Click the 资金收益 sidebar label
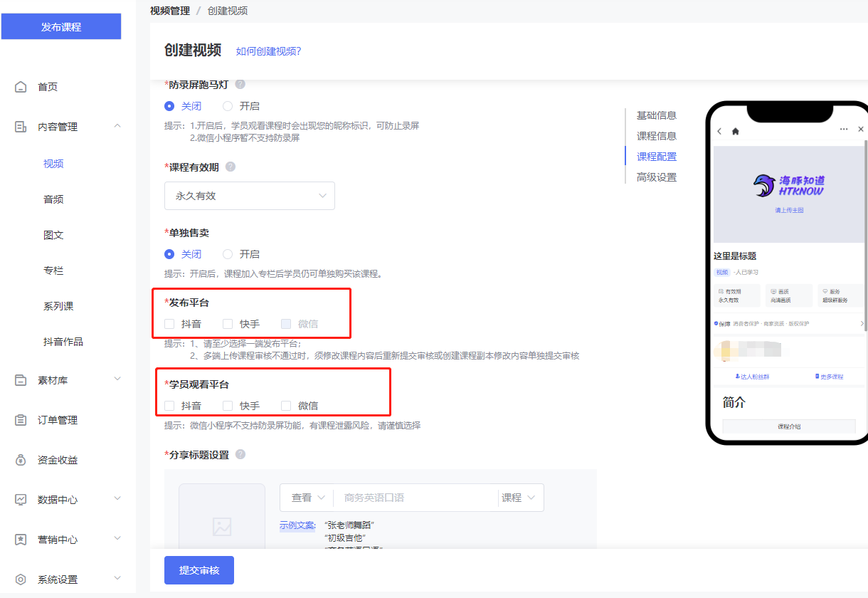The image size is (868, 598). (58, 460)
